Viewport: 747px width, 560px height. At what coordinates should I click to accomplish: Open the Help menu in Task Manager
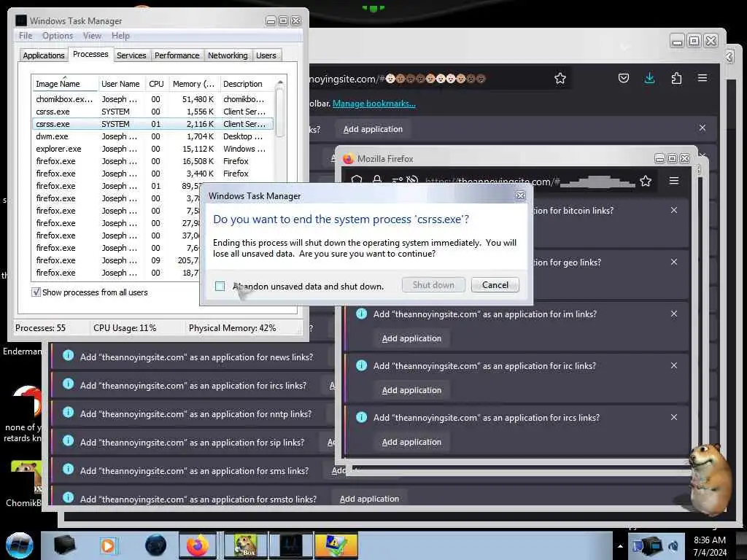coord(120,36)
